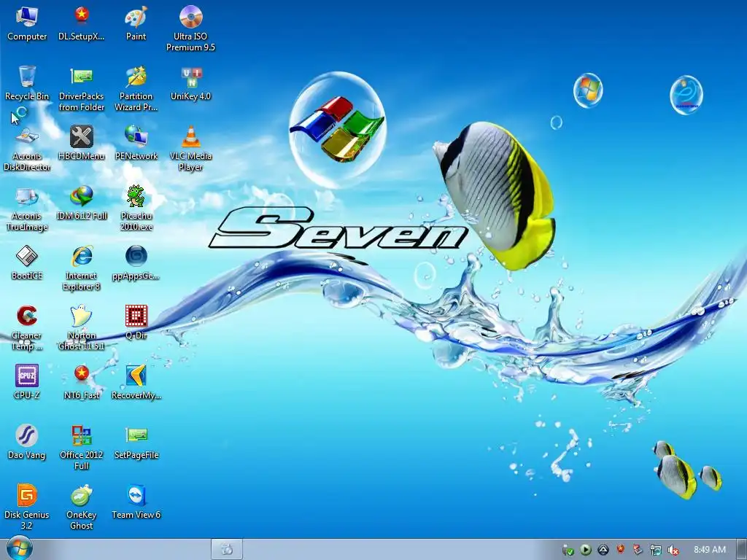Open Picachu 2010.exe game icon
This screenshot has width=747, height=560.
136,209
